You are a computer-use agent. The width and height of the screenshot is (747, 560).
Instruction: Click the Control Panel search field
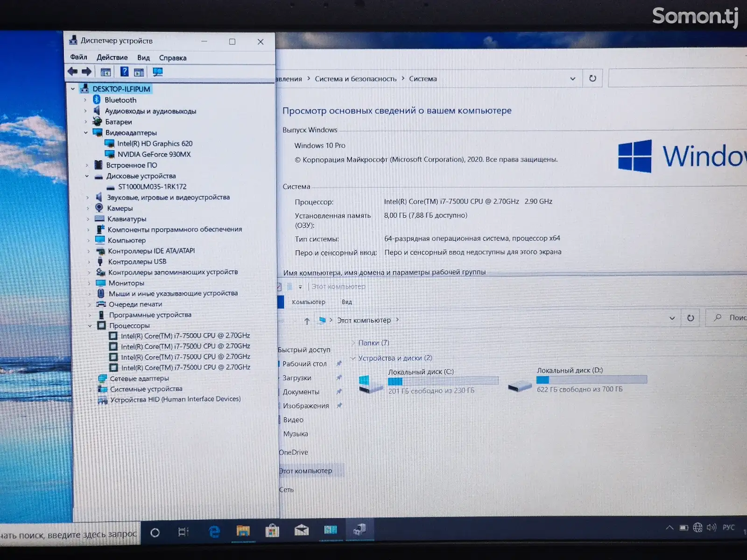(677, 78)
